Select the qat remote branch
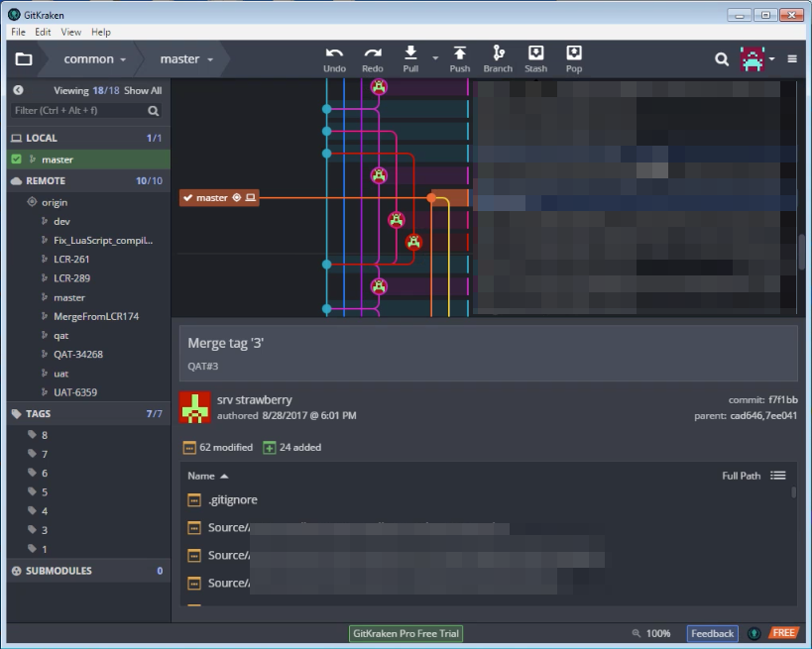Screen dimensions: 812x649 click(x=61, y=335)
